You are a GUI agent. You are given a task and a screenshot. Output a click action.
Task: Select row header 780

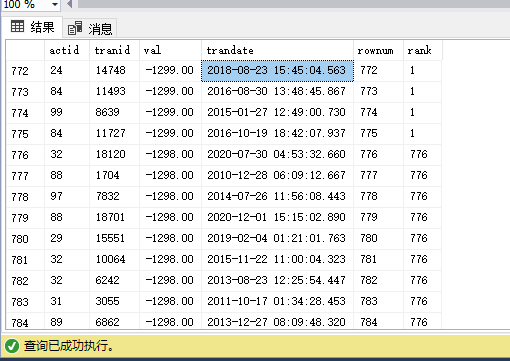tap(25, 239)
